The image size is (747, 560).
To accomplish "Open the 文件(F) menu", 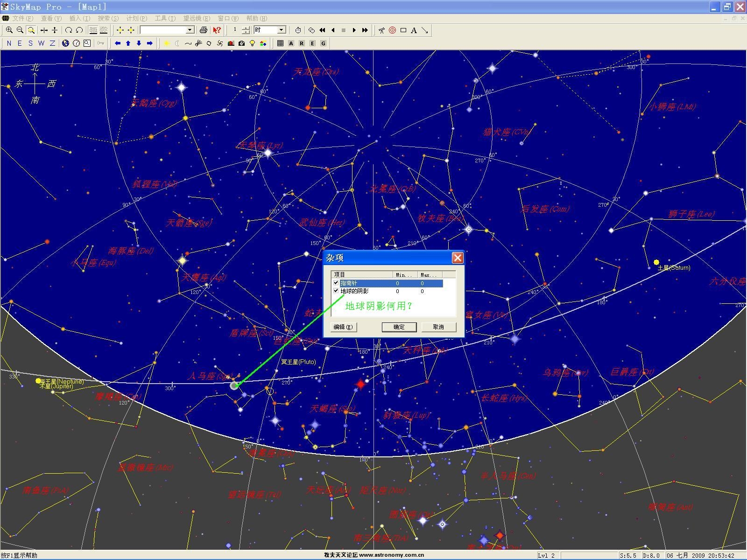I will (x=22, y=18).
